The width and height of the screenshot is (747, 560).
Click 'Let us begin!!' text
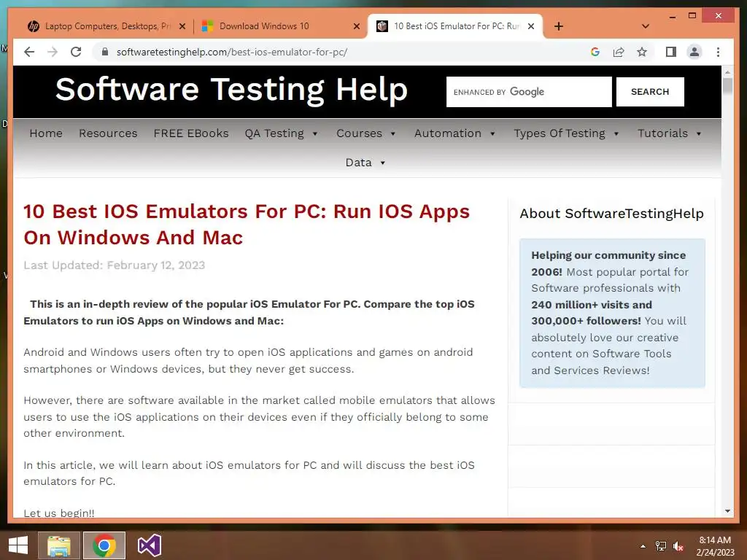point(59,513)
